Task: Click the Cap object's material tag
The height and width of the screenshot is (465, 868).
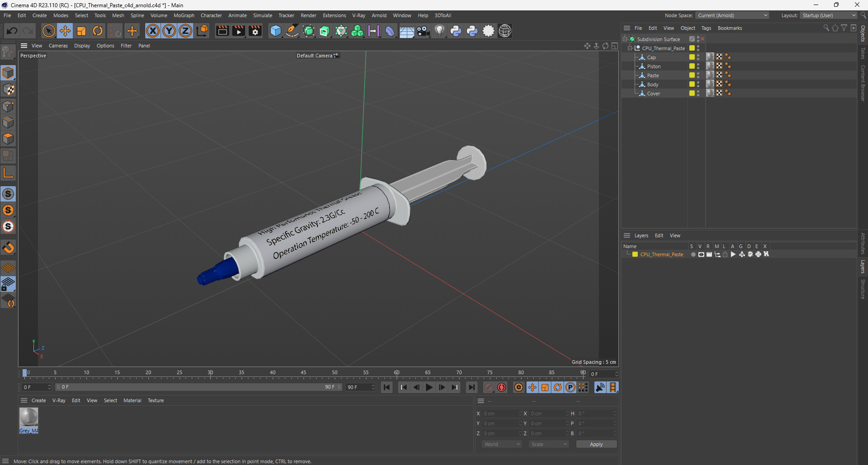Action: tap(710, 57)
